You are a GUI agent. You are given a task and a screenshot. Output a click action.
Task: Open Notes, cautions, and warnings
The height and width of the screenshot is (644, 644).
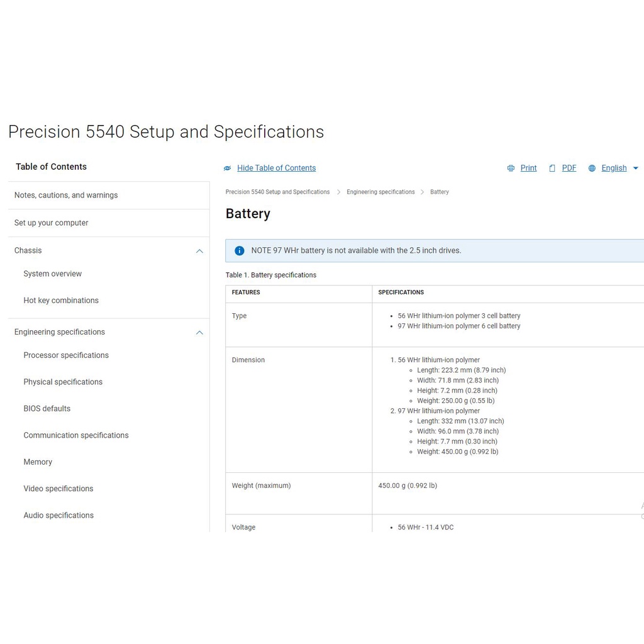click(66, 195)
